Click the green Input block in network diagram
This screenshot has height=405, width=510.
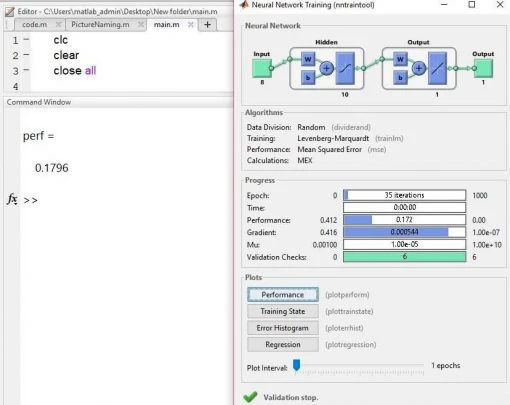click(x=262, y=68)
